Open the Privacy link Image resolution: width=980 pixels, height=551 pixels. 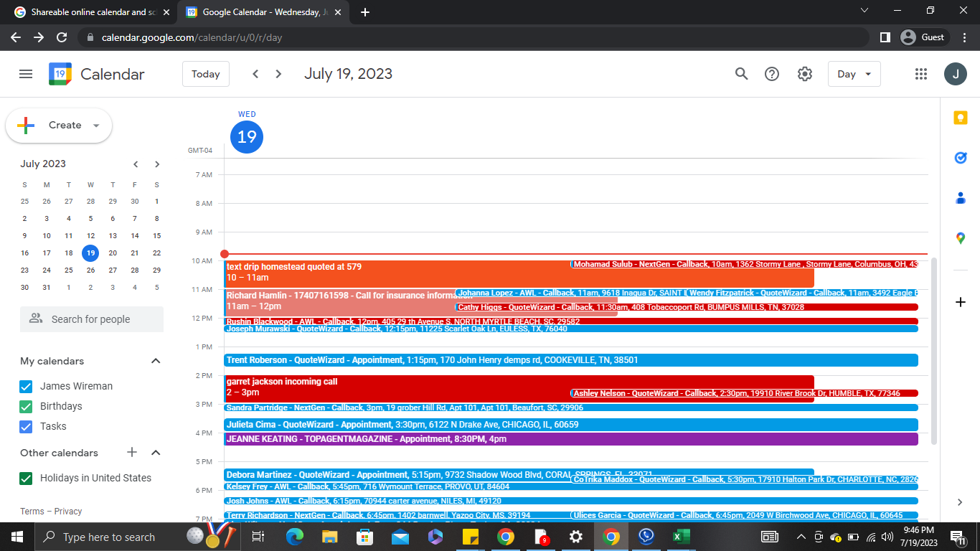pyautogui.click(x=68, y=512)
